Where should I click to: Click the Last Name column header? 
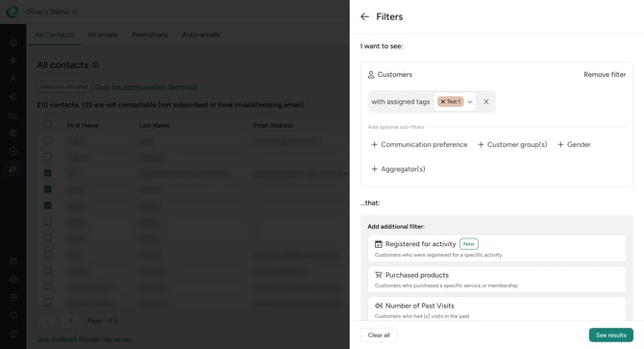pyautogui.click(x=154, y=125)
